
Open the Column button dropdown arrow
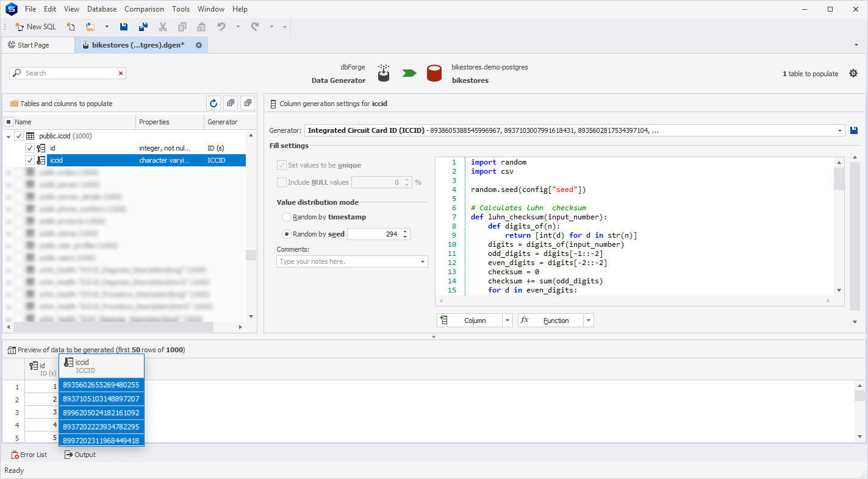(508, 321)
